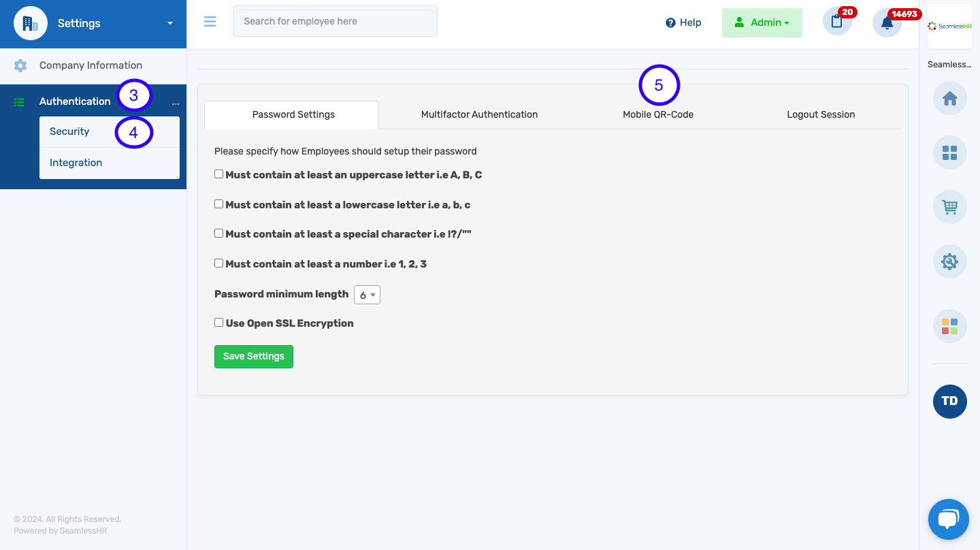This screenshot has width=980, height=550.
Task: Open the four-squares dashboard icon
Action: (x=949, y=152)
